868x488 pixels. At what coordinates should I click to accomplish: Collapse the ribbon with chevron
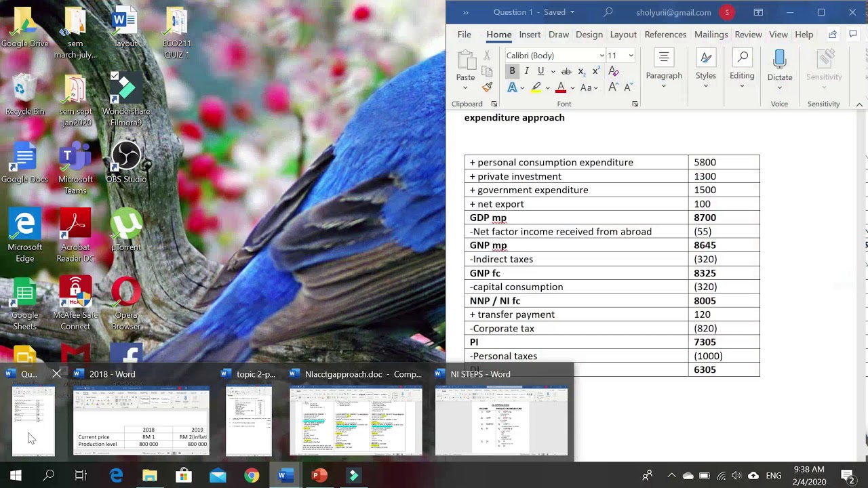[x=859, y=104]
